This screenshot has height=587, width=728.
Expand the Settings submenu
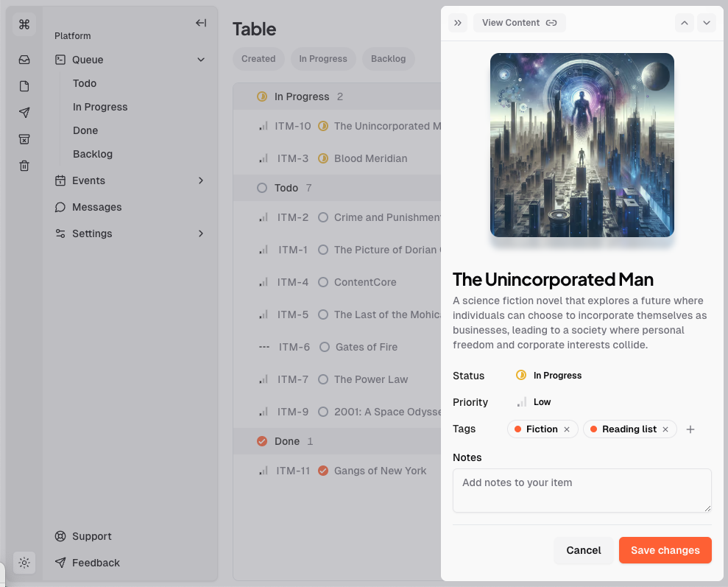[200, 233]
